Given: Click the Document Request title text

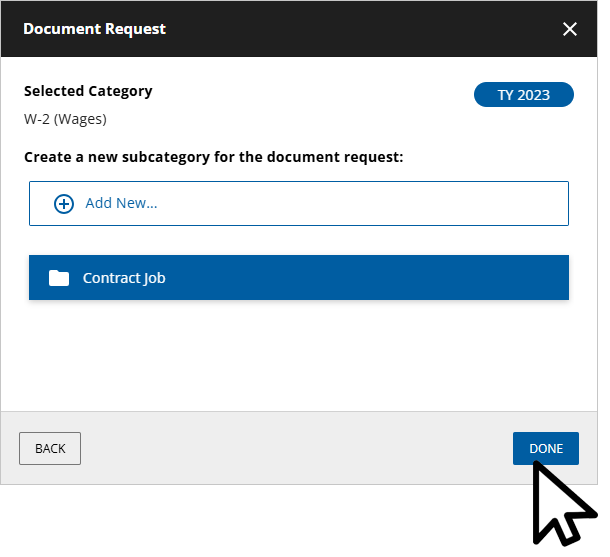Looking at the screenshot, I should (x=95, y=29).
